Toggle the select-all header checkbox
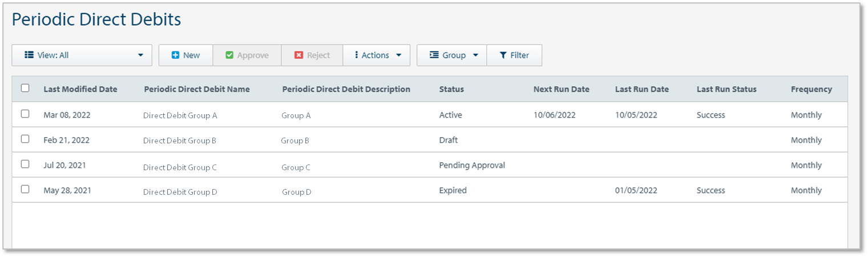Image resolution: width=868 pixels, height=257 pixels. [x=25, y=89]
